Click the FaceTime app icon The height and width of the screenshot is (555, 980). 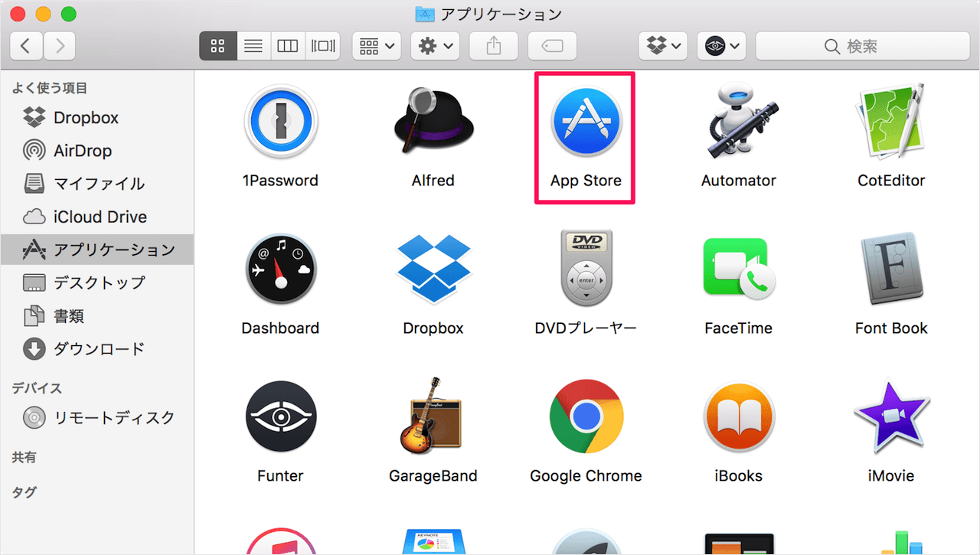click(739, 269)
